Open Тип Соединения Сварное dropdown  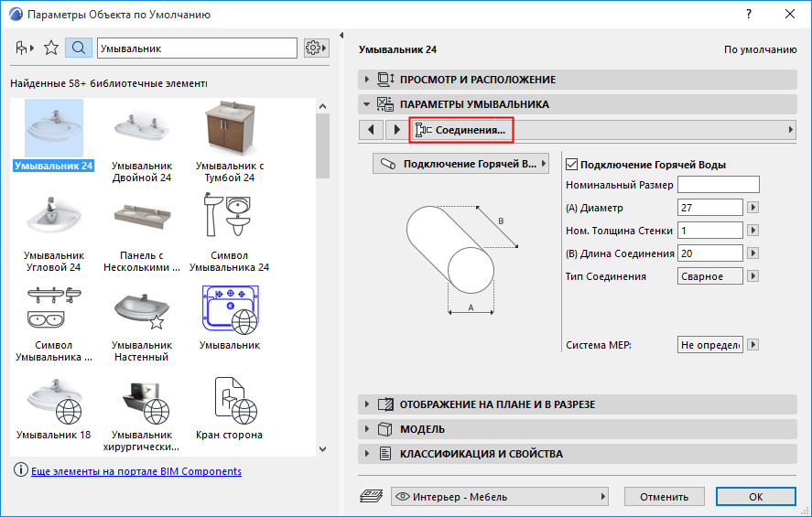(x=753, y=275)
